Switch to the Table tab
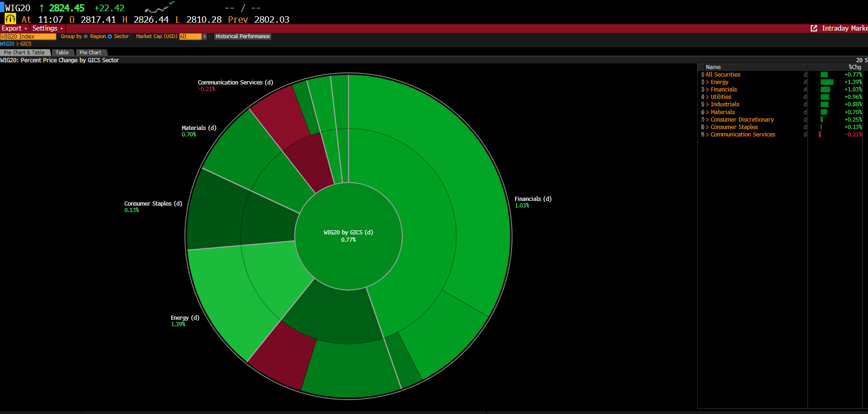 click(x=62, y=52)
